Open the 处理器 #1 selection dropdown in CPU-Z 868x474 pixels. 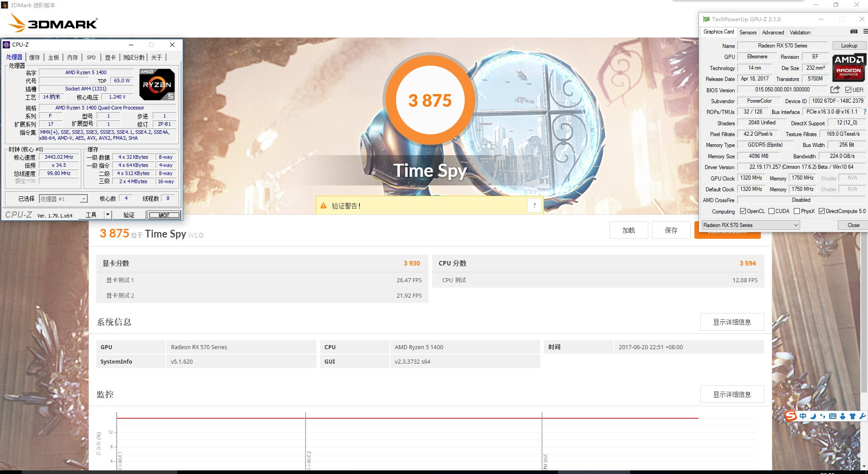tap(83, 199)
